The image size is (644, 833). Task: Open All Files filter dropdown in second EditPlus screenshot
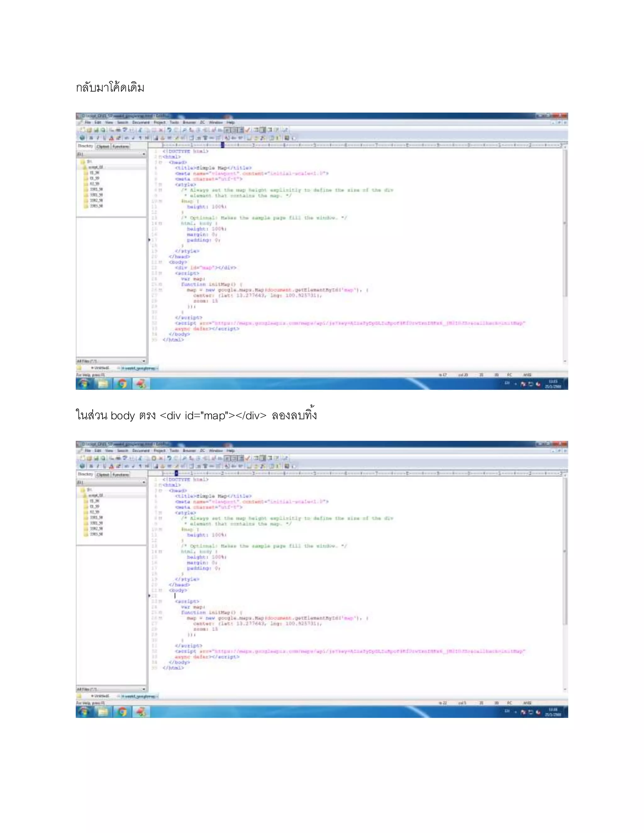(x=144, y=689)
